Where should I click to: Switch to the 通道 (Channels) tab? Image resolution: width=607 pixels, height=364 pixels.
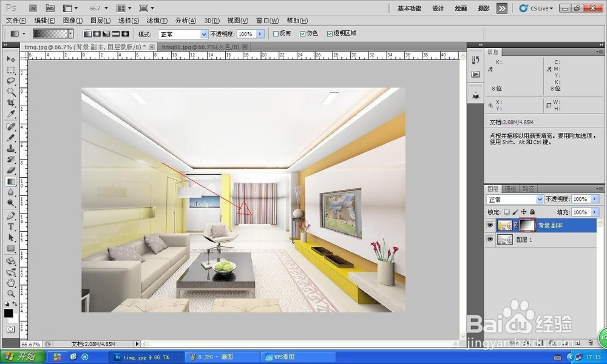(510, 189)
